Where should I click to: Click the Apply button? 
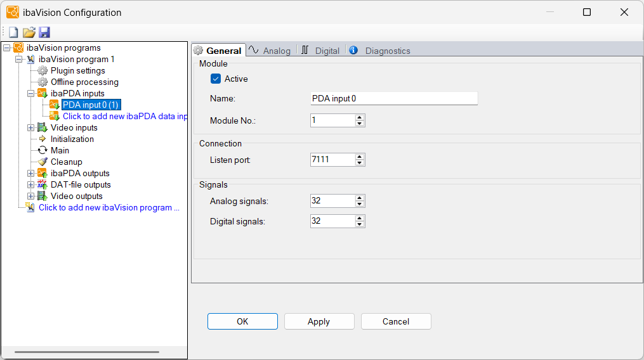coord(319,321)
